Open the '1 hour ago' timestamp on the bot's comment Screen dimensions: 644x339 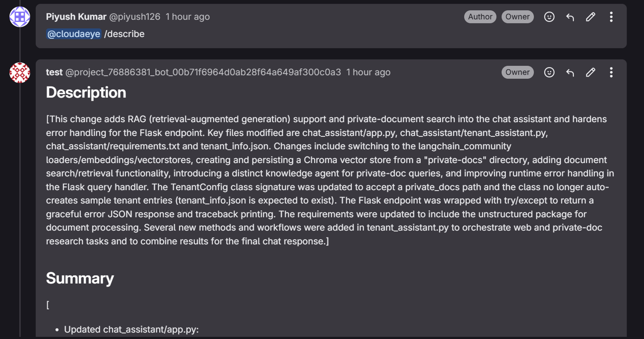[368, 72]
